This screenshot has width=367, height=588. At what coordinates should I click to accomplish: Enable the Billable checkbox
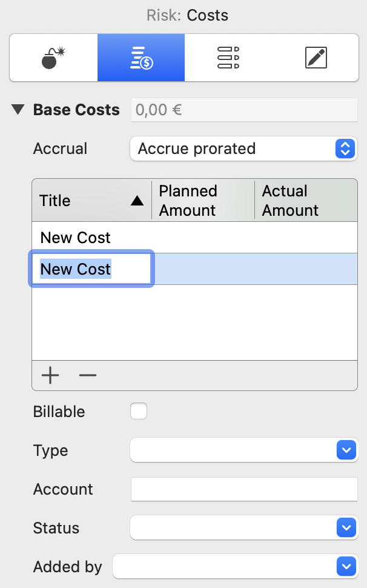[x=138, y=411]
